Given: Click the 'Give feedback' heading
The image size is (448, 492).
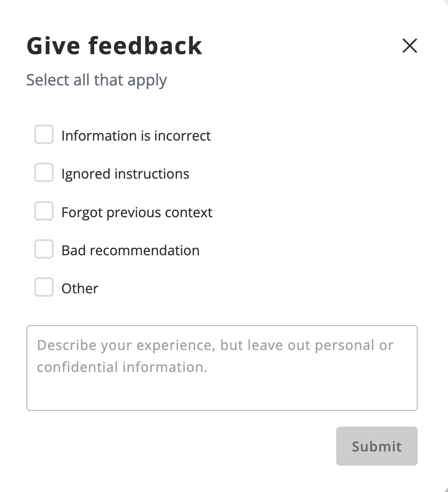Looking at the screenshot, I should tap(114, 46).
